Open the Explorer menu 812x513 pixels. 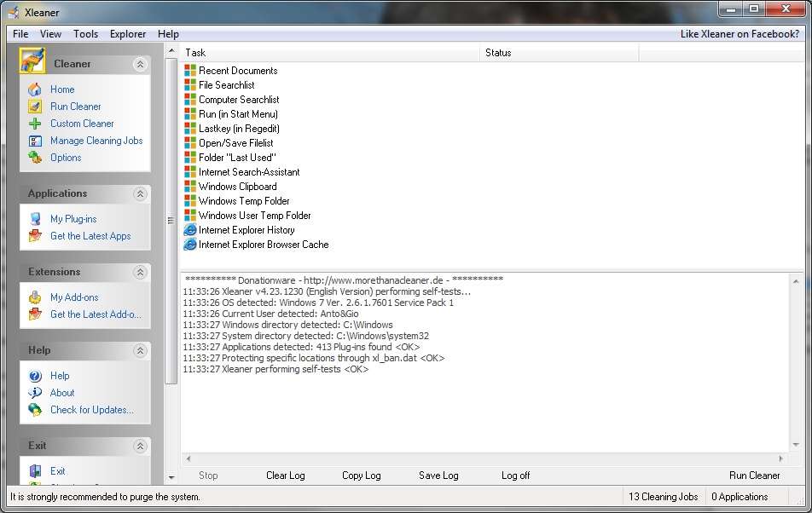[128, 33]
